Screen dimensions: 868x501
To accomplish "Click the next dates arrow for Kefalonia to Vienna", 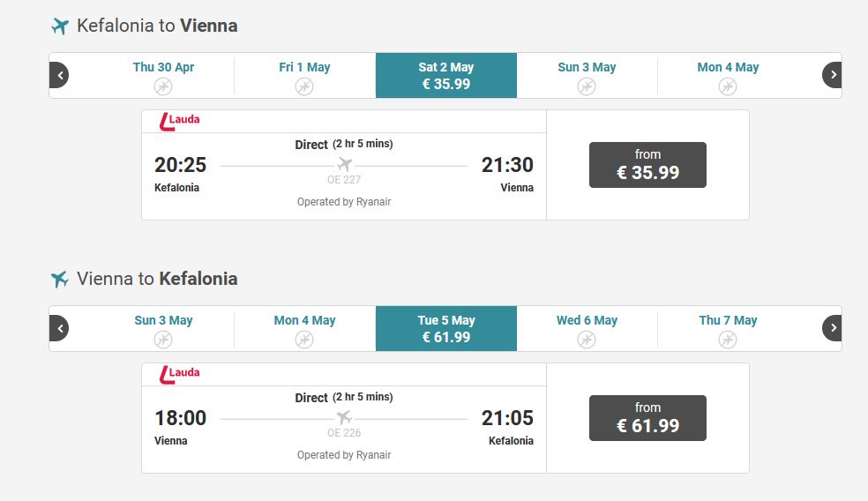I will click(x=832, y=75).
